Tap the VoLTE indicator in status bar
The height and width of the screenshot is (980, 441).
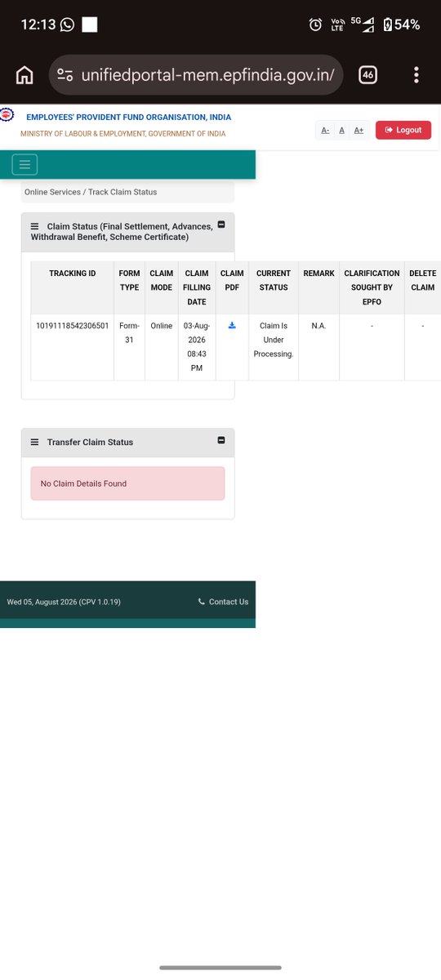coord(337,24)
